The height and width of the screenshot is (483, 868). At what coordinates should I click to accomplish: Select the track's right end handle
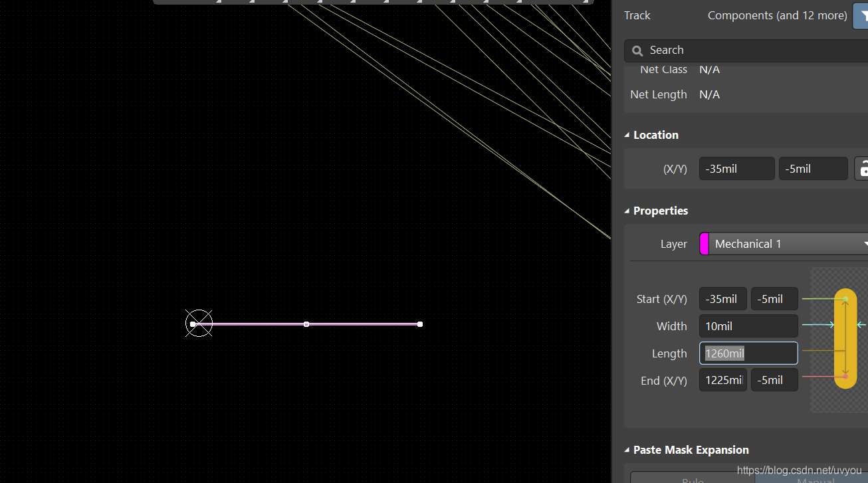[x=420, y=324]
